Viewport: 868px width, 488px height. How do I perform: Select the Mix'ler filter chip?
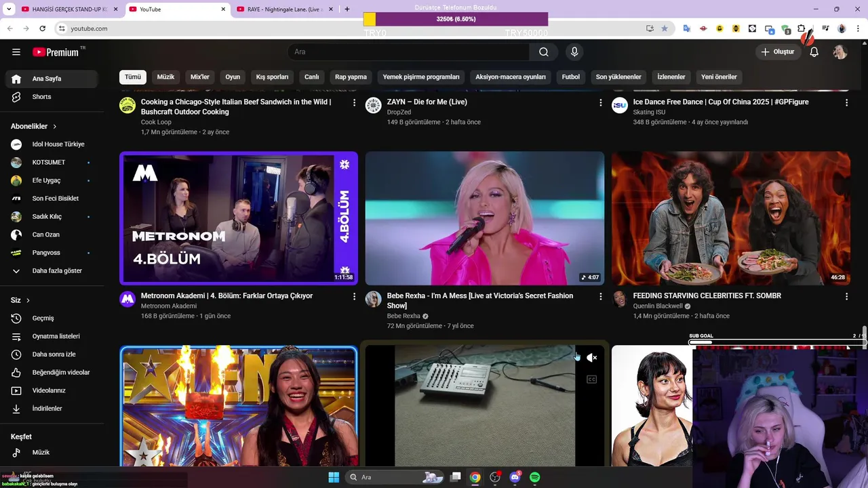click(200, 77)
